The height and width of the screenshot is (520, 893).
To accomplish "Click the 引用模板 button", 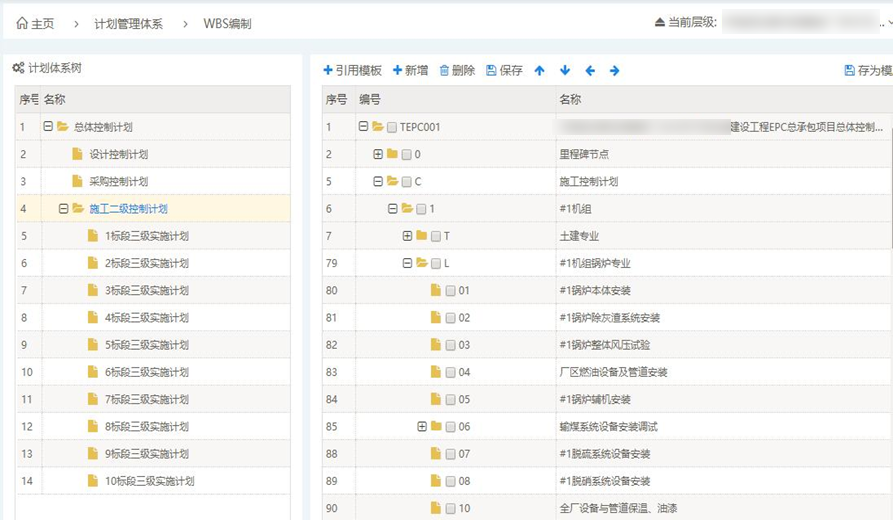I will 352,70.
